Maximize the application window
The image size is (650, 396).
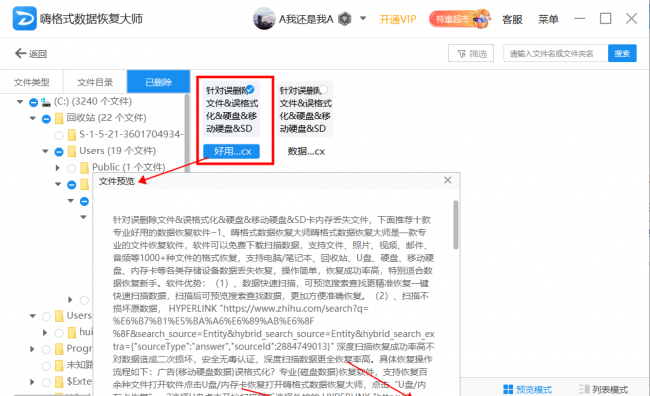[605, 19]
